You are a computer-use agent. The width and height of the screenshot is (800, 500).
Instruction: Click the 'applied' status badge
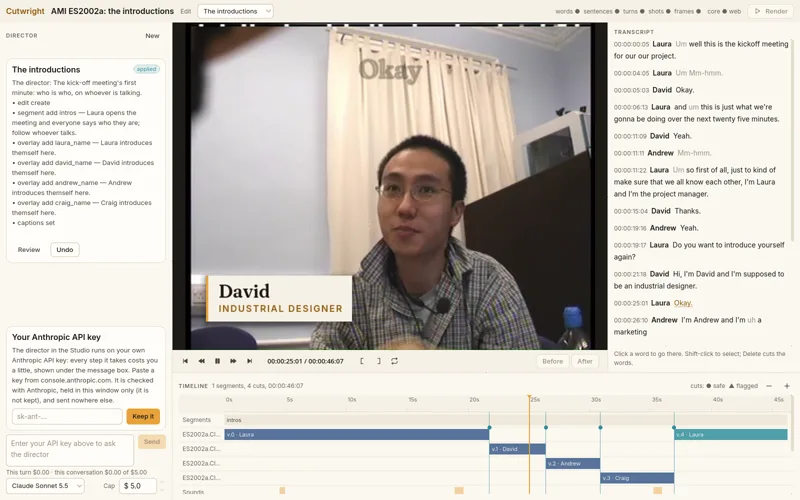coord(146,69)
